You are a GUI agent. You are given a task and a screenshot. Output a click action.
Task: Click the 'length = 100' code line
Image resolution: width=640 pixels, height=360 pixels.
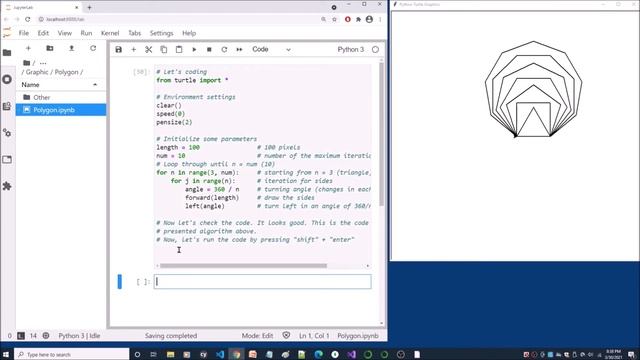click(178, 147)
